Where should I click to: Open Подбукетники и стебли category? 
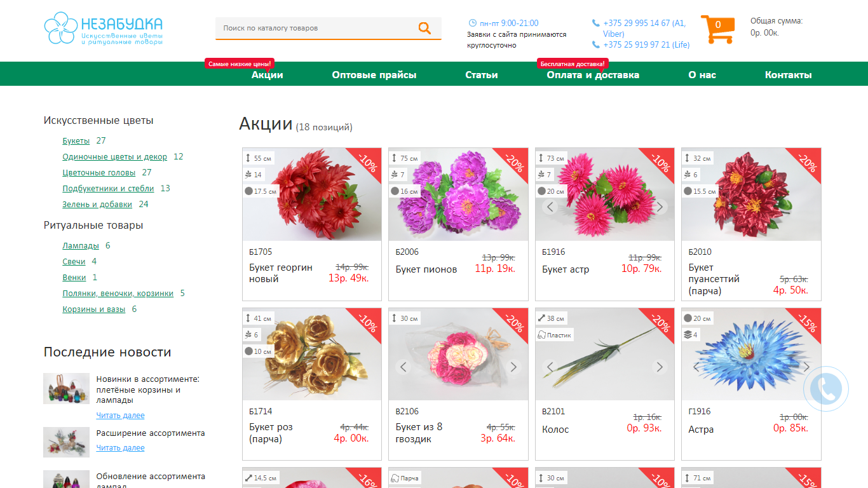[108, 189]
